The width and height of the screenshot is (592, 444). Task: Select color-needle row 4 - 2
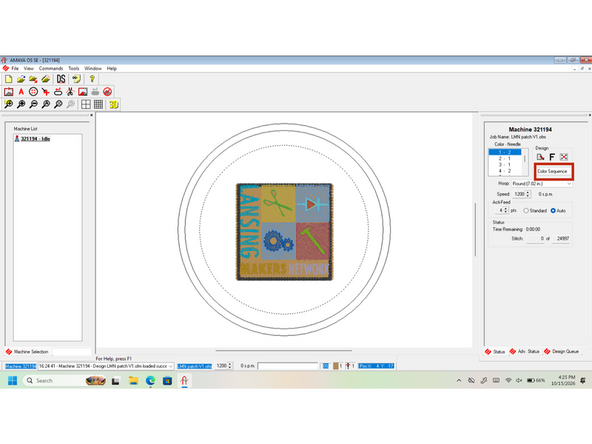click(505, 171)
